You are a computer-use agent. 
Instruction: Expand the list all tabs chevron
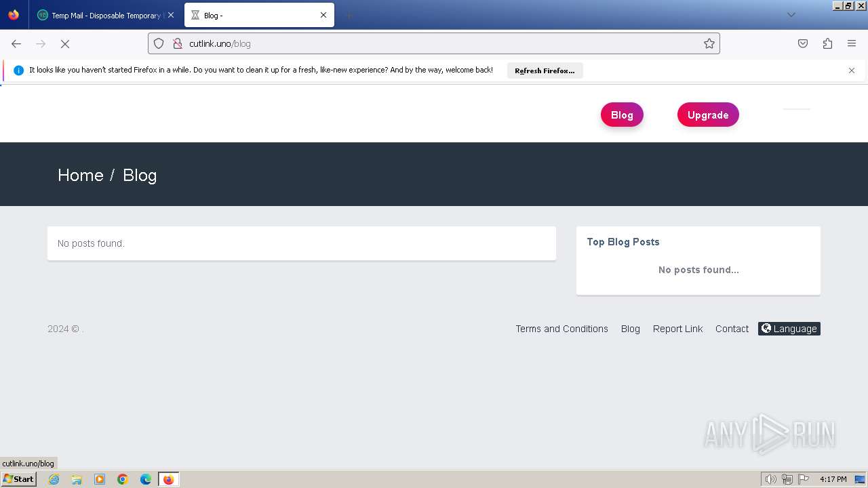791,15
